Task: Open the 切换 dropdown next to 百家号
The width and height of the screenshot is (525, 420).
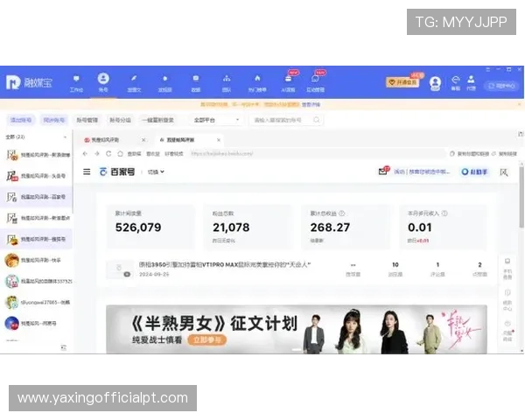Action: point(156,171)
